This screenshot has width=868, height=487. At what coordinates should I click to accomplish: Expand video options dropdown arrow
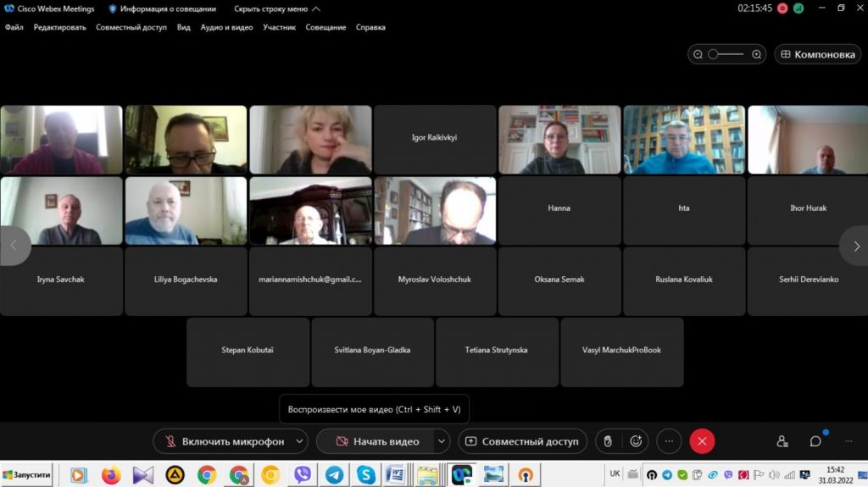coord(441,441)
